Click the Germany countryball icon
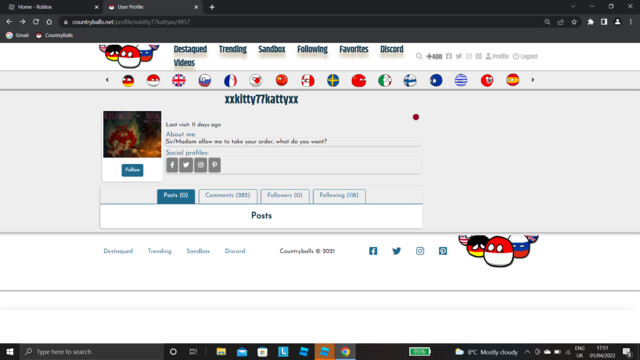This screenshot has height=360, width=640. pos(128,80)
